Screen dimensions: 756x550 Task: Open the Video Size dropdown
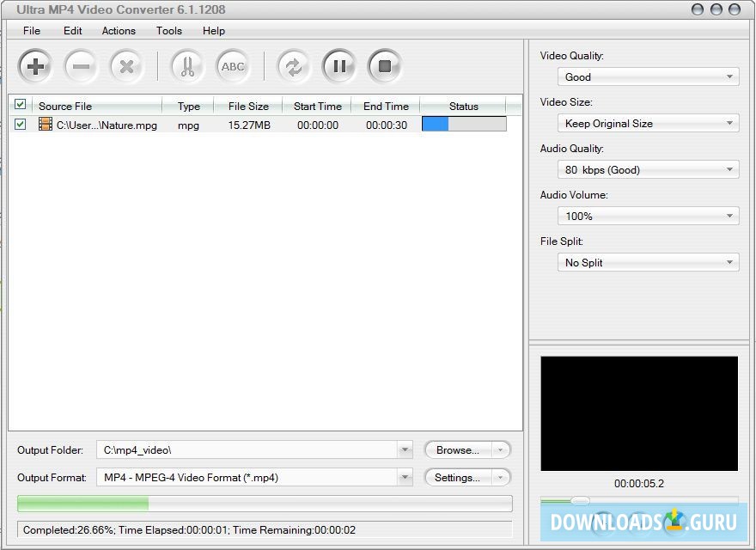click(x=648, y=123)
